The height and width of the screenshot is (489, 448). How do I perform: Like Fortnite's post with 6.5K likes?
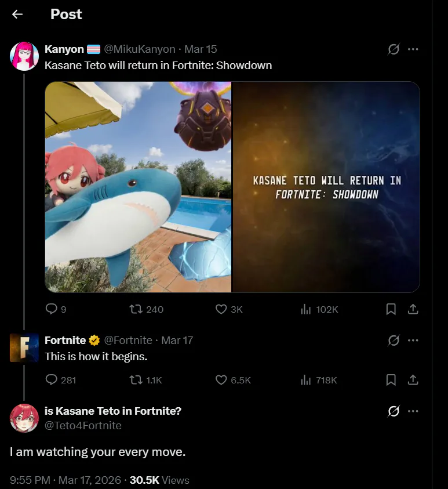click(x=221, y=380)
